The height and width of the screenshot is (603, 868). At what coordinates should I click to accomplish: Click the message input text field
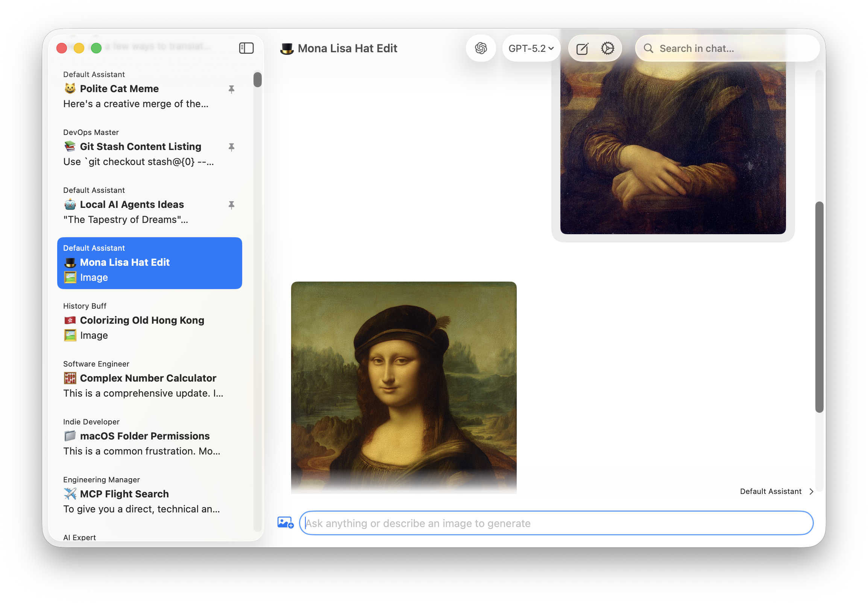pyautogui.click(x=555, y=523)
